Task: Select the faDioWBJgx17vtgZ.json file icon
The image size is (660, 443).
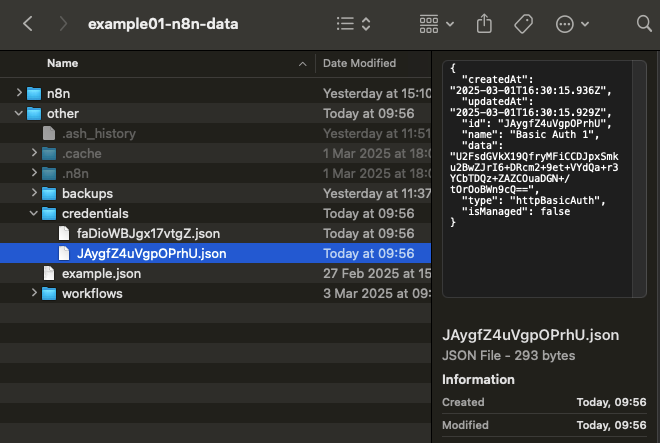Action: click(x=64, y=233)
